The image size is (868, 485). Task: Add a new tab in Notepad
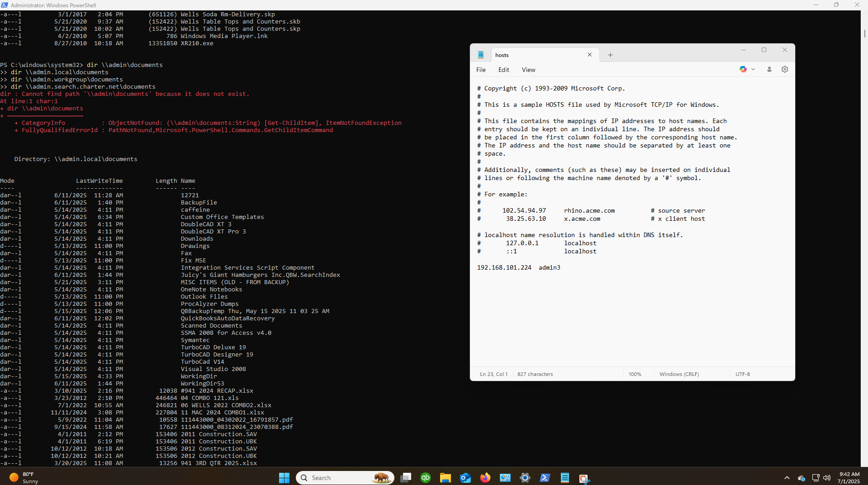(x=610, y=55)
